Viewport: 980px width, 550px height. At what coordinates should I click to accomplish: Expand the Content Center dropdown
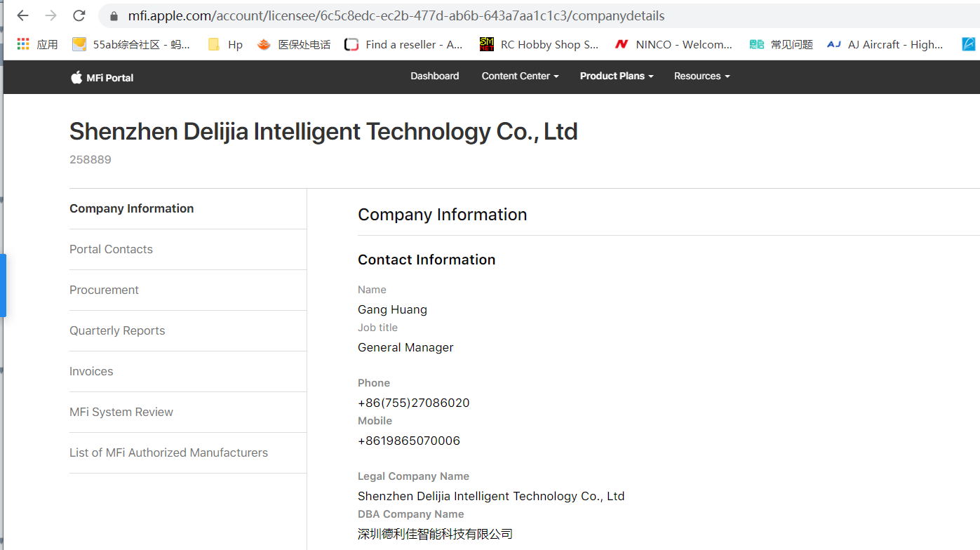[520, 76]
